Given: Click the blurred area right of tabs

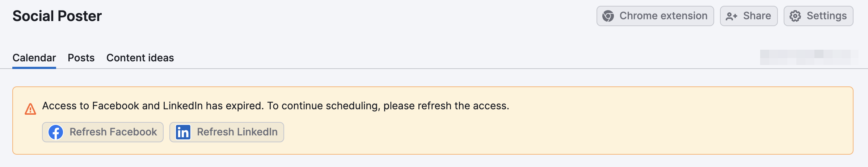Looking at the screenshot, I should pyautogui.click(x=809, y=57).
